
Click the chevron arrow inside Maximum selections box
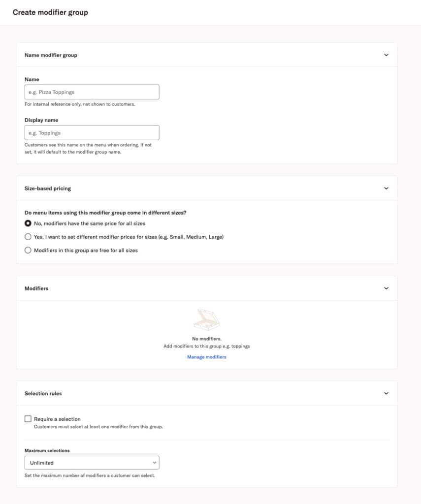coord(156,462)
